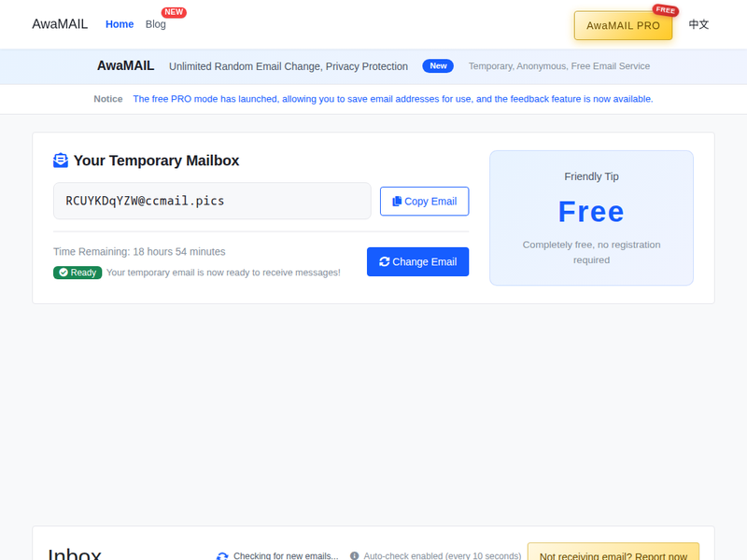Click the red FREE badge on the PRO button

[x=665, y=10]
